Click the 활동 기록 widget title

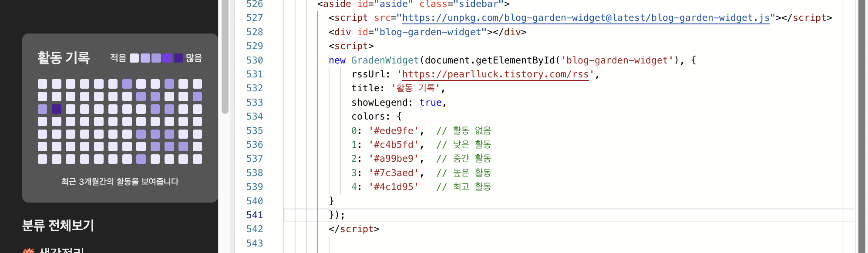pos(64,58)
